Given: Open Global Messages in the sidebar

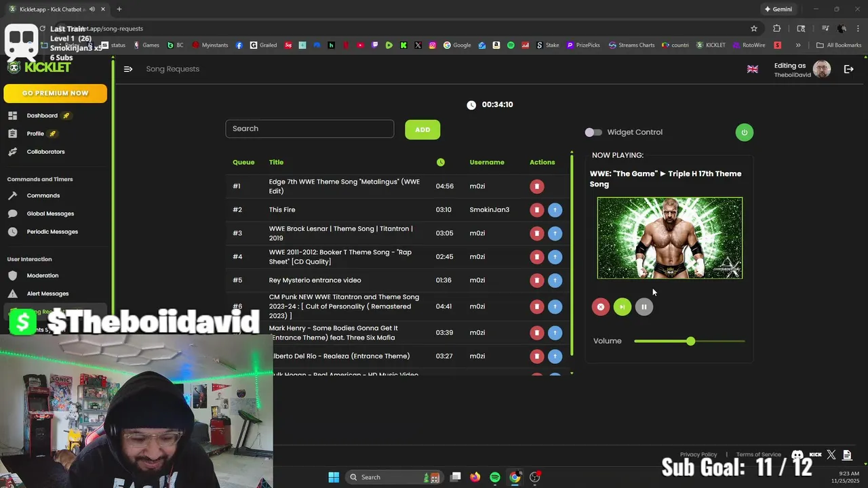Looking at the screenshot, I should pyautogui.click(x=50, y=213).
